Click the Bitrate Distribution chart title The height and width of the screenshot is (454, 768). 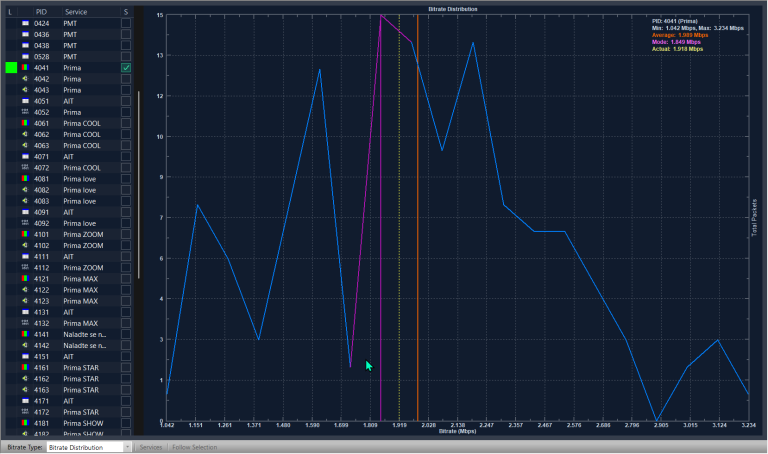[453, 9]
